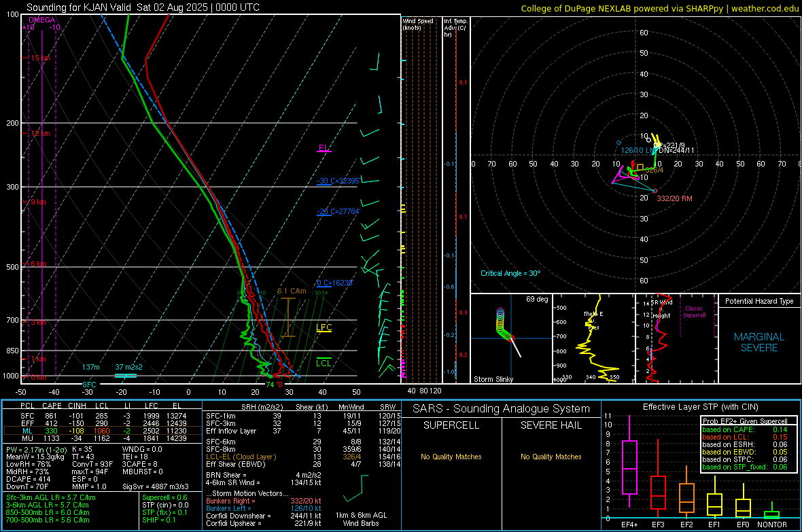Click the 0 C=16230' freezing level label
The height and width of the screenshot is (532, 802).
[334, 283]
